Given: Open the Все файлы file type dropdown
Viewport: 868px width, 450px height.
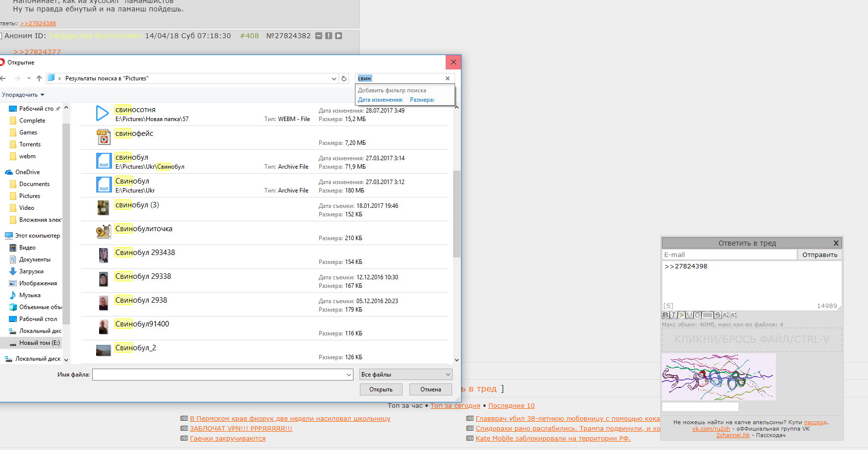Looking at the screenshot, I should click(406, 375).
